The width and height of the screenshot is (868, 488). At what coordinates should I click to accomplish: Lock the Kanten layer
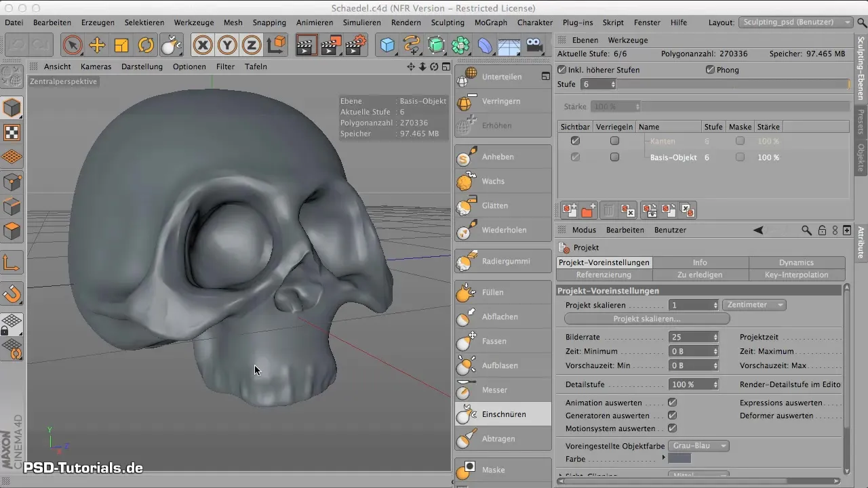tap(614, 141)
